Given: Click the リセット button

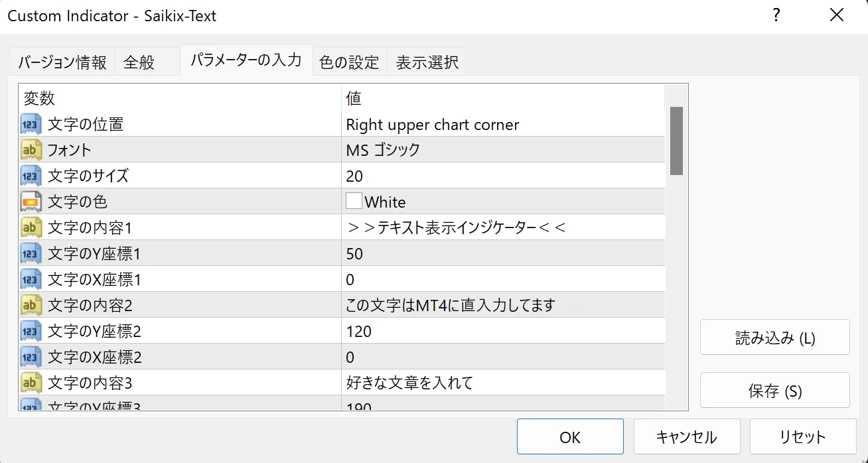Looking at the screenshot, I should pos(802,437).
